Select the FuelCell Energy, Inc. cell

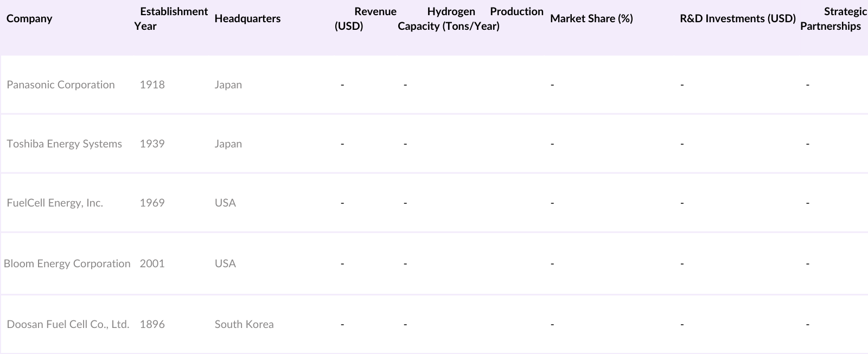[x=55, y=203]
